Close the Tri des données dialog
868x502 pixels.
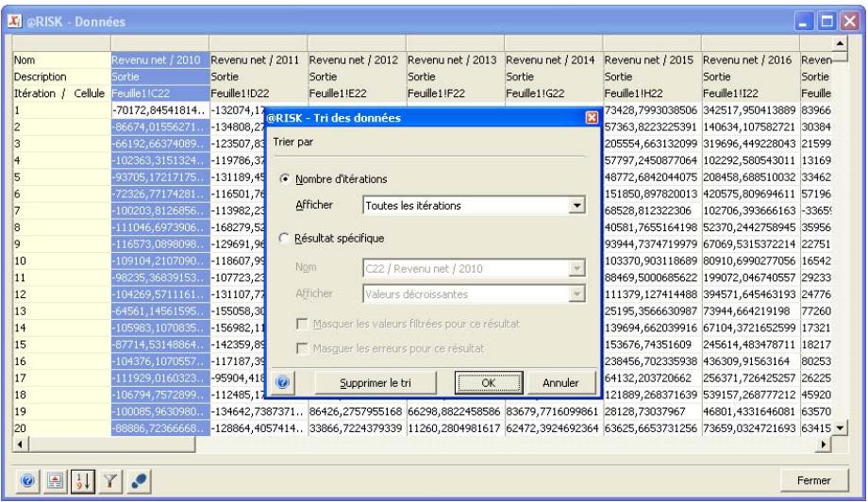click(592, 118)
